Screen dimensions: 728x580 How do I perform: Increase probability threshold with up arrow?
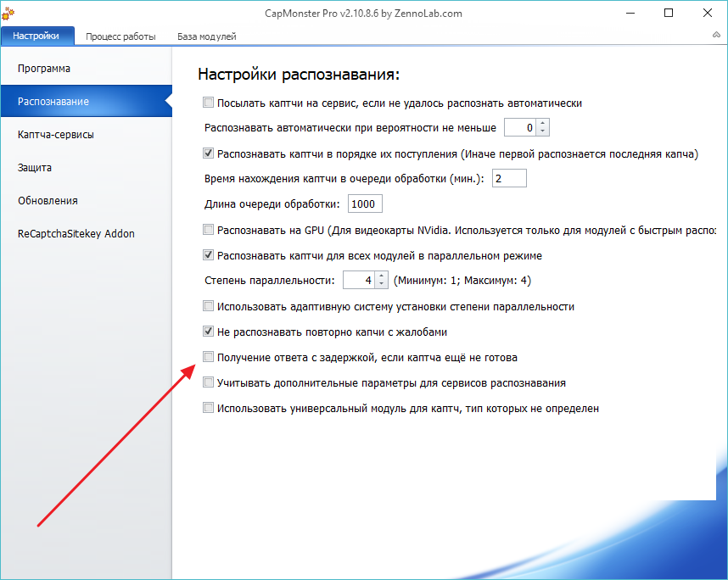pyautogui.click(x=542, y=124)
